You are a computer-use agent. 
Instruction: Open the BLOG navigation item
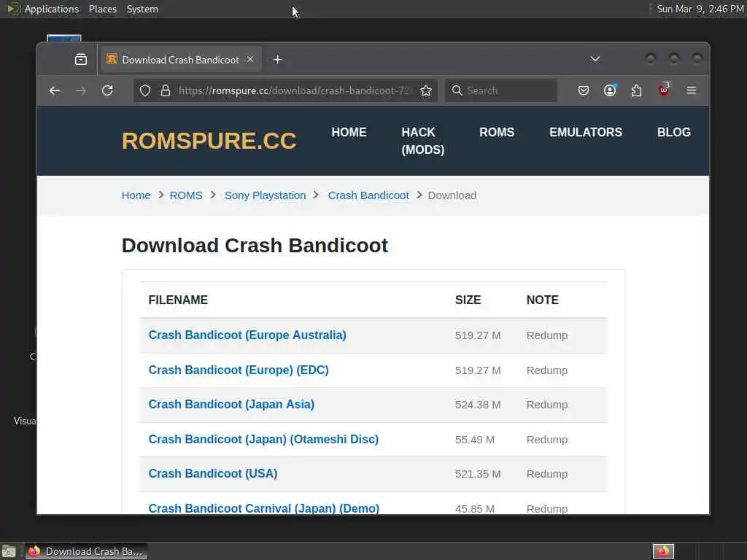(674, 133)
